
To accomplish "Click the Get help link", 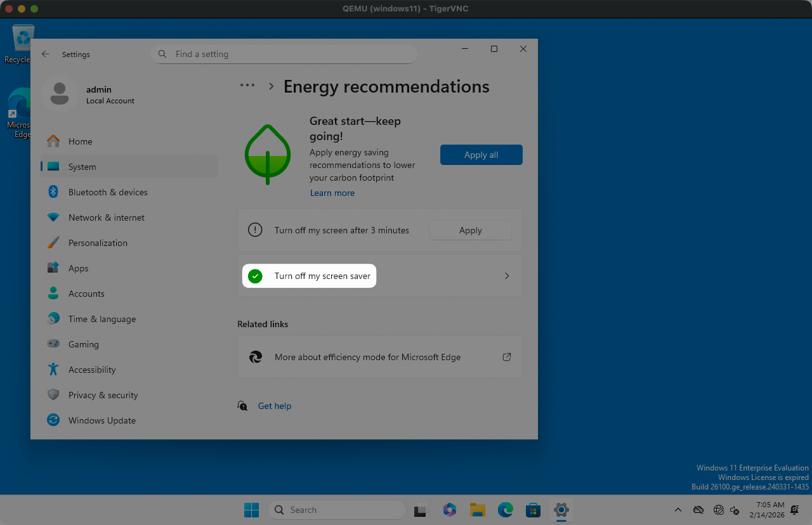I will [275, 406].
